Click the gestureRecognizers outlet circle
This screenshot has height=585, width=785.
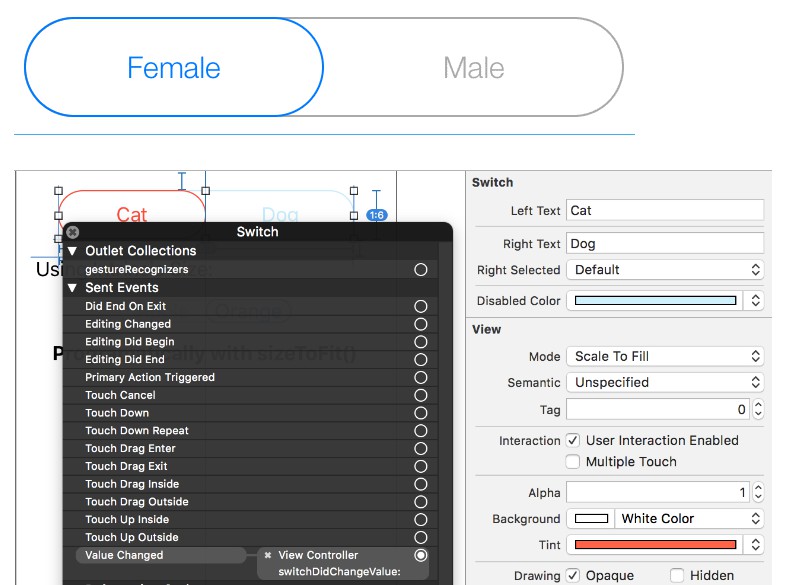point(421,270)
